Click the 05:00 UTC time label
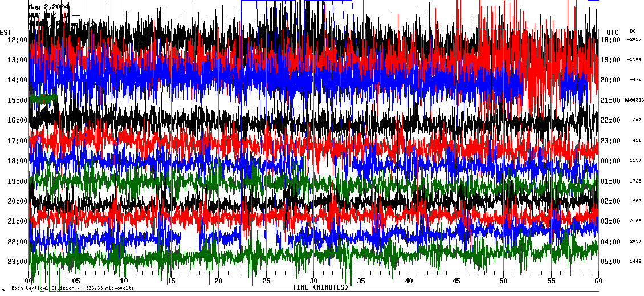This screenshot has width=644, height=296. (610, 262)
